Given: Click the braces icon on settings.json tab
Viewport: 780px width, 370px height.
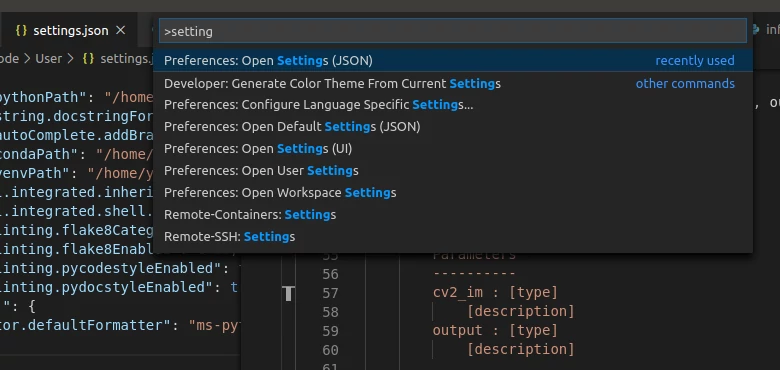Looking at the screenshot, I should pyautogui.click(x=21, y=30).
